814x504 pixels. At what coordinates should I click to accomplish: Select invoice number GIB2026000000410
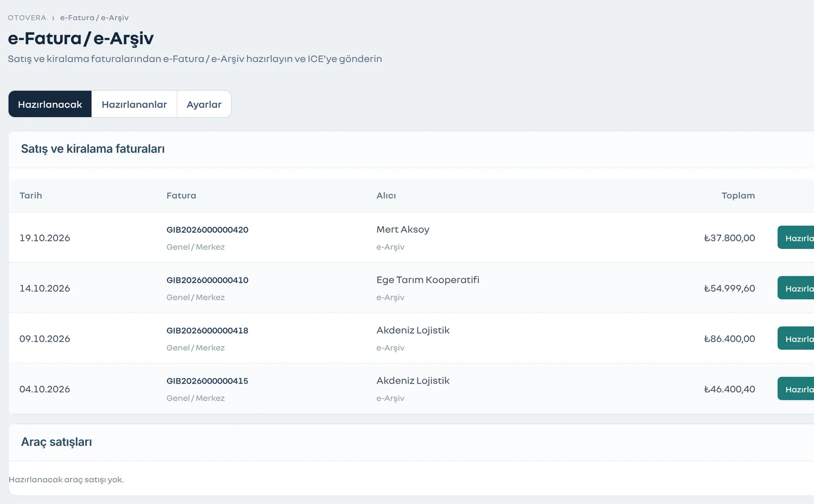(x=207, y=280)
